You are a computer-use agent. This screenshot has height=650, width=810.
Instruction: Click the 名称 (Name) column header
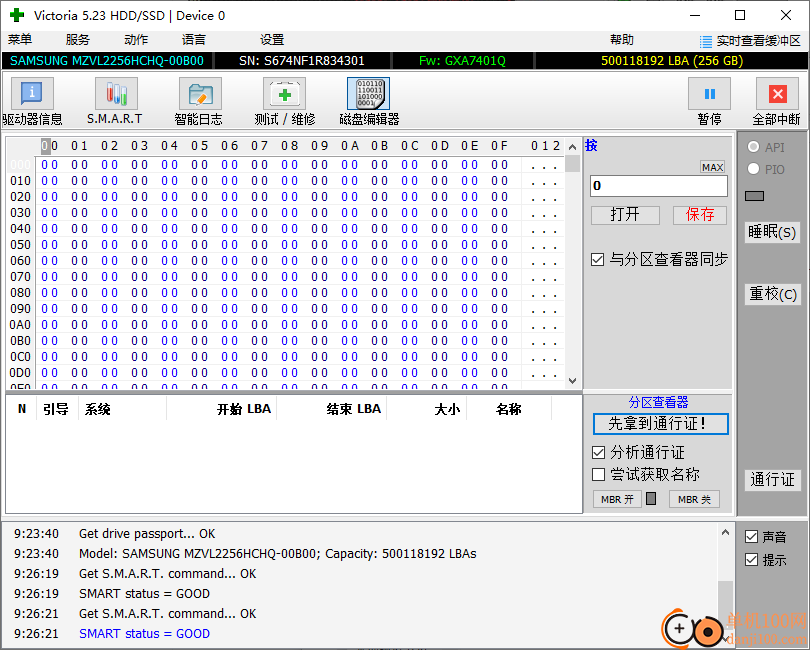pos(508,409)
